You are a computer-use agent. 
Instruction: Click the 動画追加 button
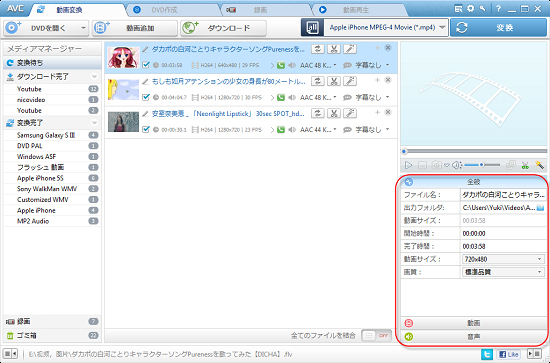point(135,28)
